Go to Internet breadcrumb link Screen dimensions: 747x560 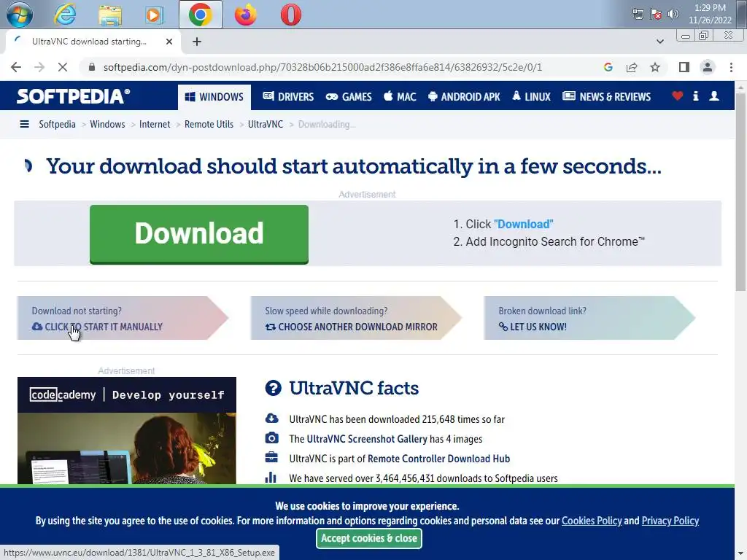pyautogui.click(x=155, y=124)
